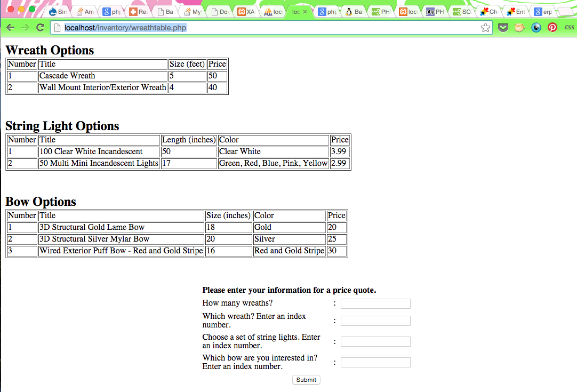
Task: Click the css extension icon
Action: pyautogui.click(x=570, y=27)
